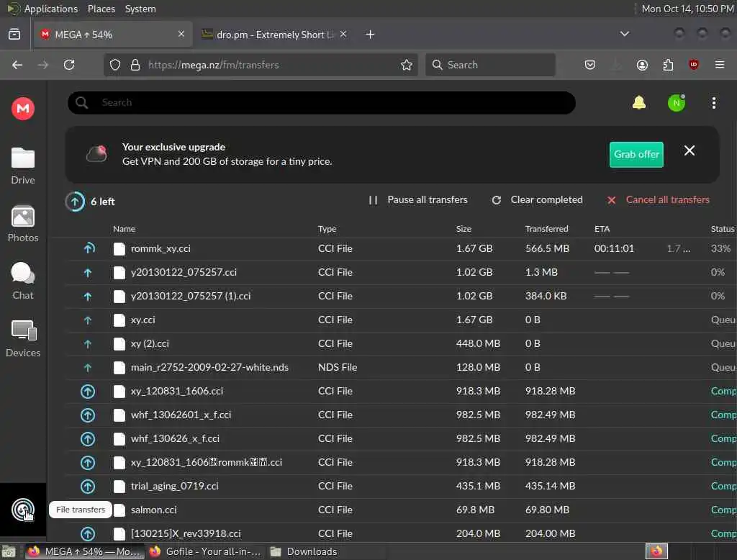The height and width of the screenshot is (560, 737).
Task: Dismiss the exclusive upgrade banner
Action: pos(689,150)
